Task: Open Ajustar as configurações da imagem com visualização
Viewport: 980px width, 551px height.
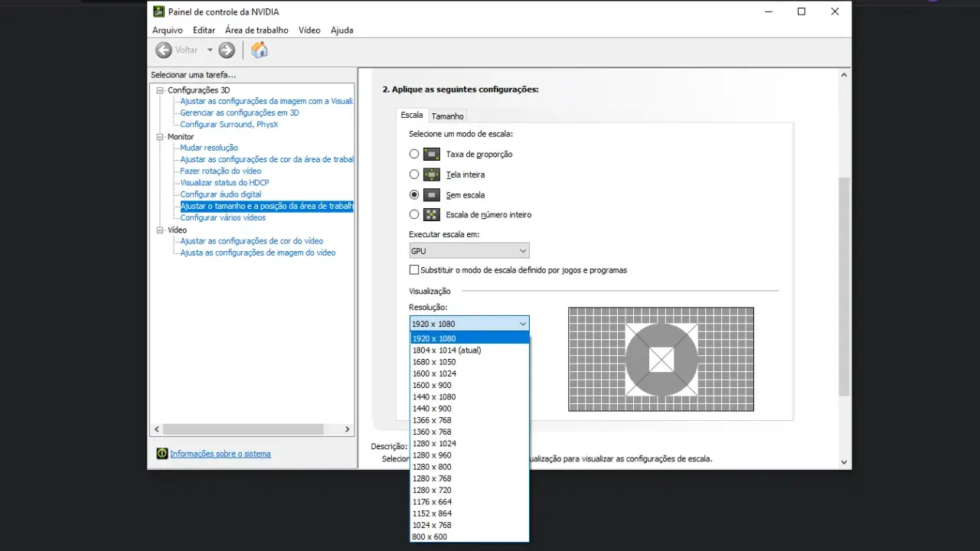Action: coord(266,101)
